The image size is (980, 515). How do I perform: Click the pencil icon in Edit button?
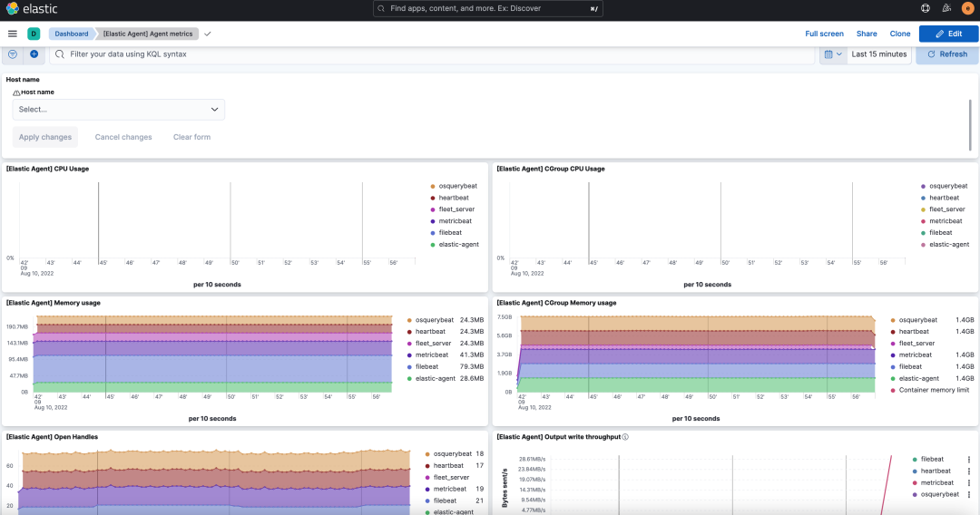coord(939,34)
